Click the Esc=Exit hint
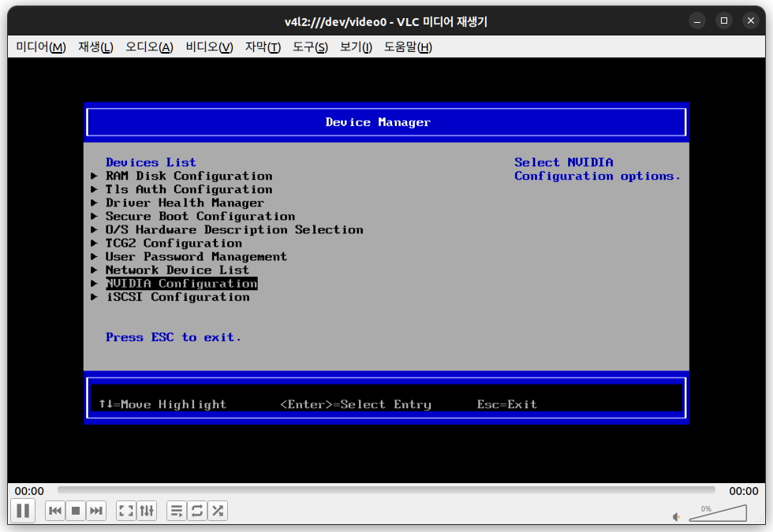The width and height of the screenshot is (773, 532). coord(506,404)
